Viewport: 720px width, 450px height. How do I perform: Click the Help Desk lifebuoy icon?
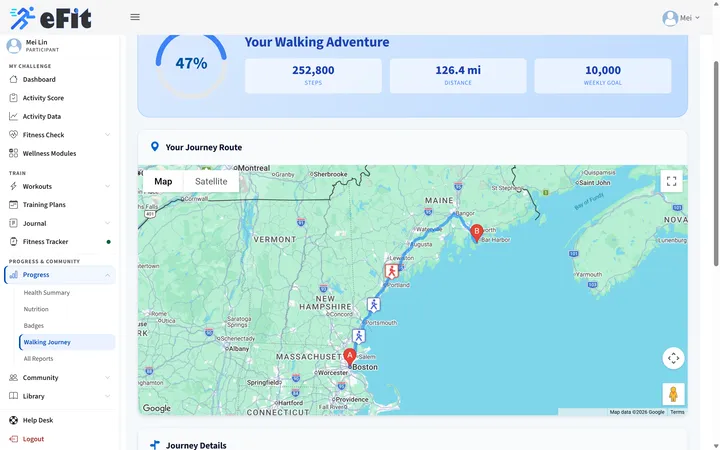[13, 420]
